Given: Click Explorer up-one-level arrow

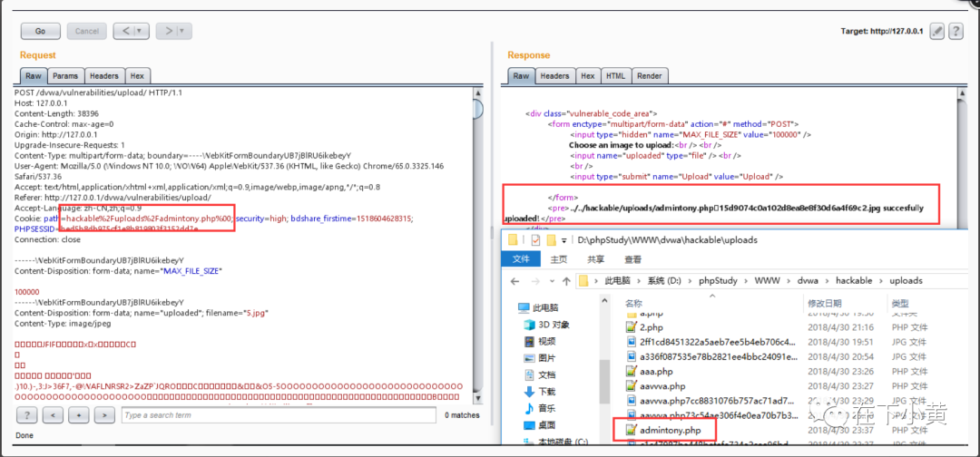Looking at the screenshot, I should 566,281.
